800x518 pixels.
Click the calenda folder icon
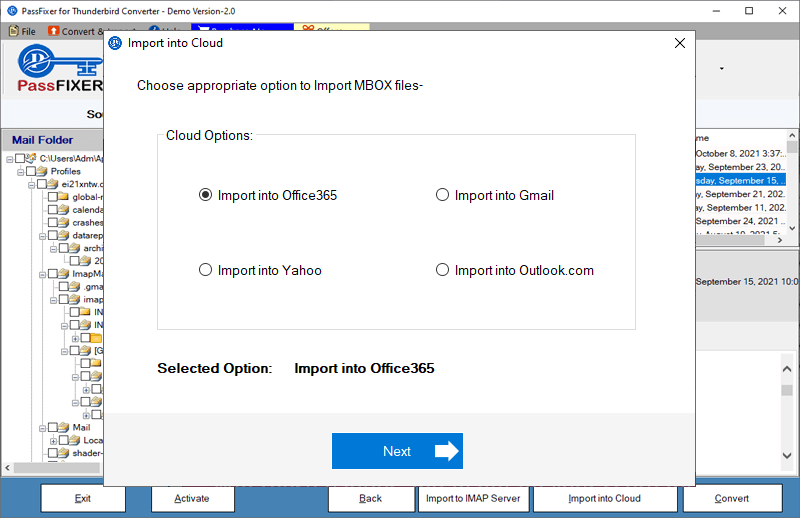64,209
